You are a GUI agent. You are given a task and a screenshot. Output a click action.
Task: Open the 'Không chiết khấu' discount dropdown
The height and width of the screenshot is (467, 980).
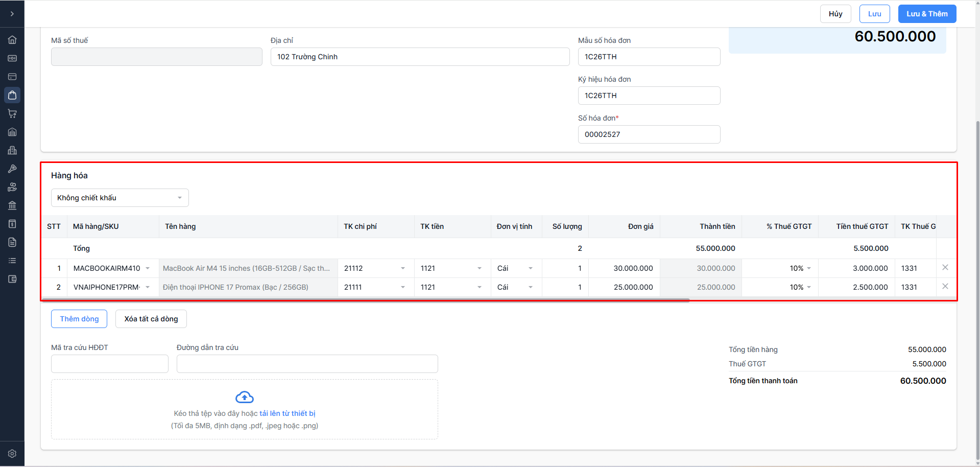pyautogui.click(x=119, y=198)
